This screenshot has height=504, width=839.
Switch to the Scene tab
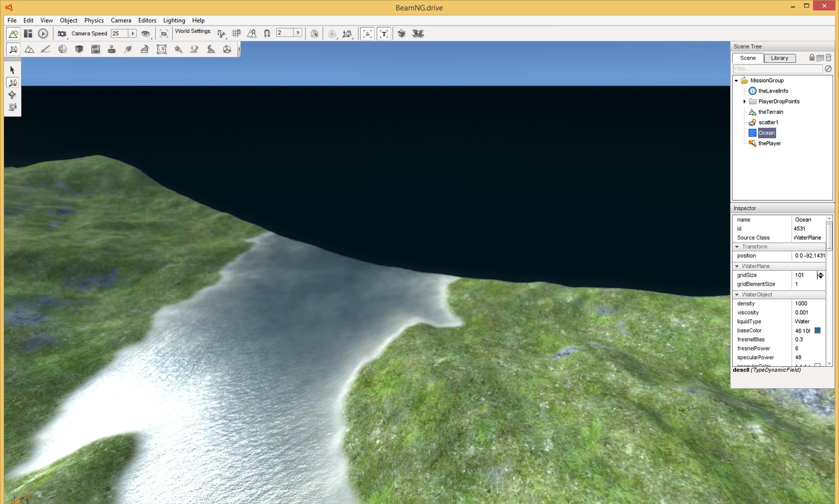[x=748, y=58]
